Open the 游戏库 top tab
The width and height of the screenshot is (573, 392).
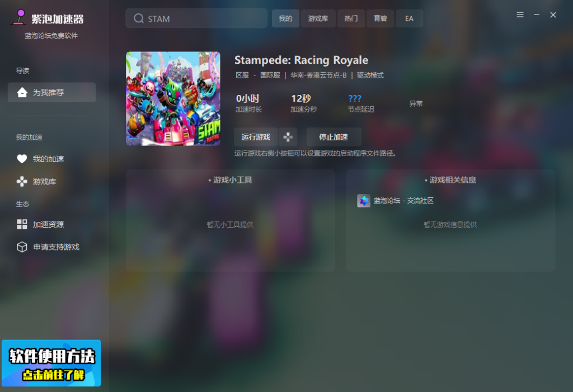318,18
